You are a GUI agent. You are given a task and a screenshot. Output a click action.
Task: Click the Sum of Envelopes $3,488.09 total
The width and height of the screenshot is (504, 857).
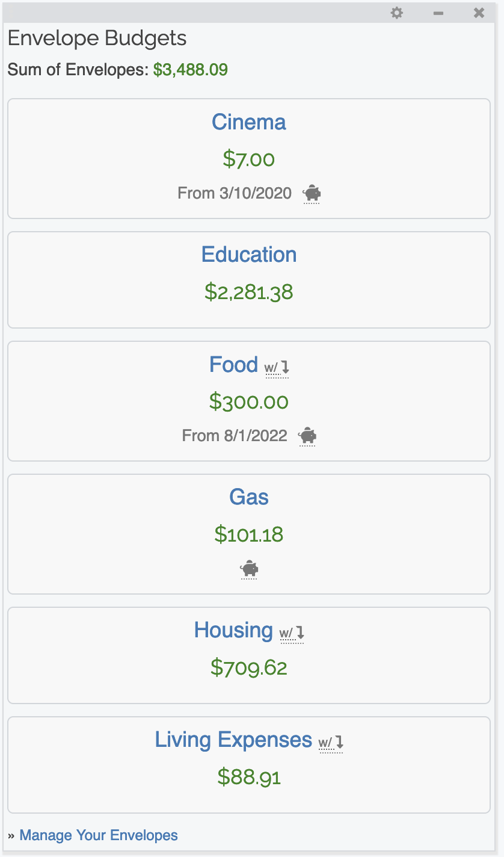[190, 70]
